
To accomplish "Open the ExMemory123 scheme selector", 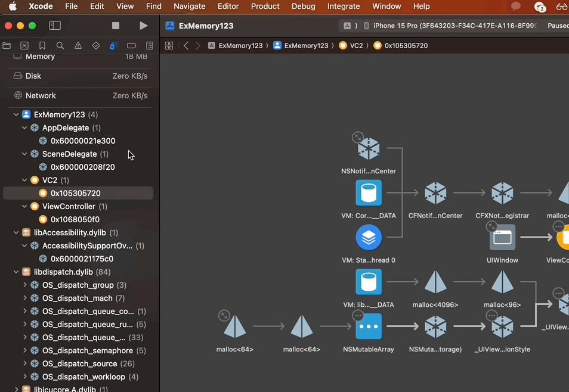I will click(347, 26).
